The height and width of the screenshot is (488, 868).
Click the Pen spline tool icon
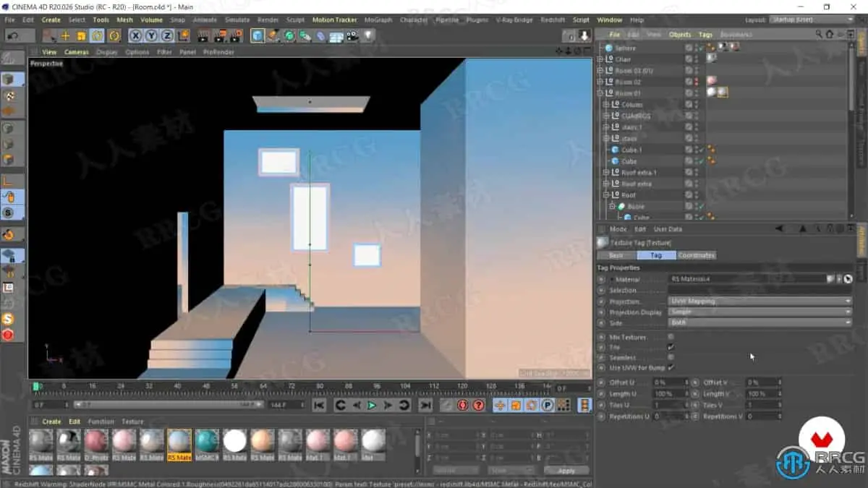273,35
